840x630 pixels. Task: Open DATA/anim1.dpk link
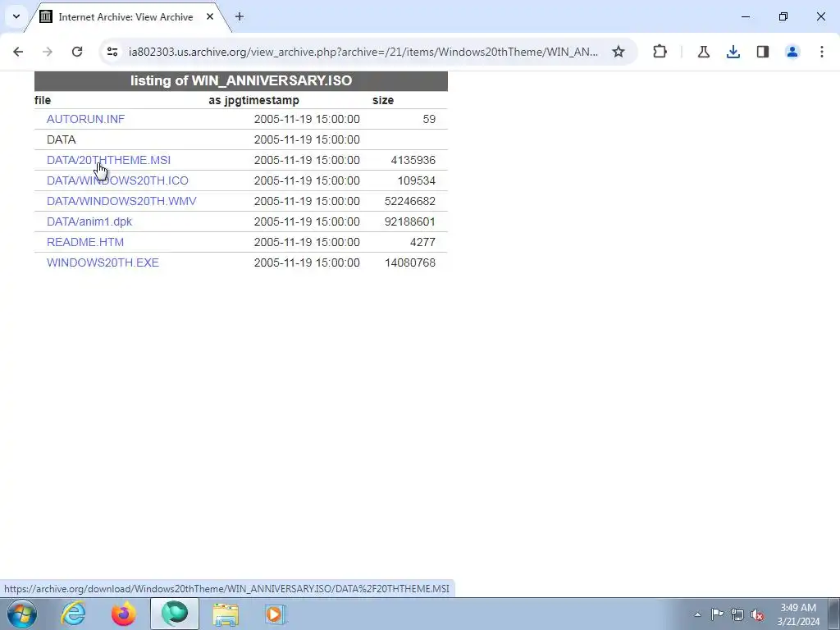point(89,221)
